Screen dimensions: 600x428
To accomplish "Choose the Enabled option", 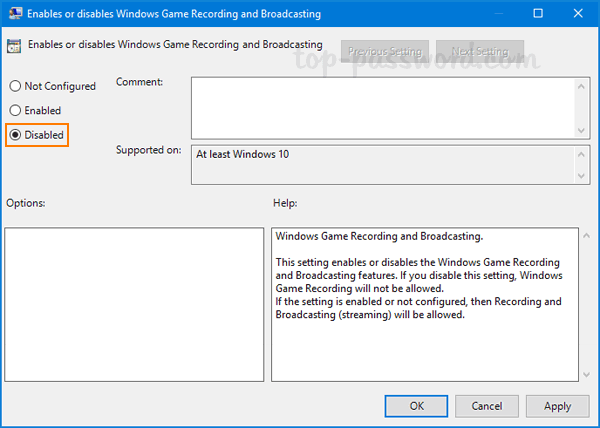I will tap(15, 110).
